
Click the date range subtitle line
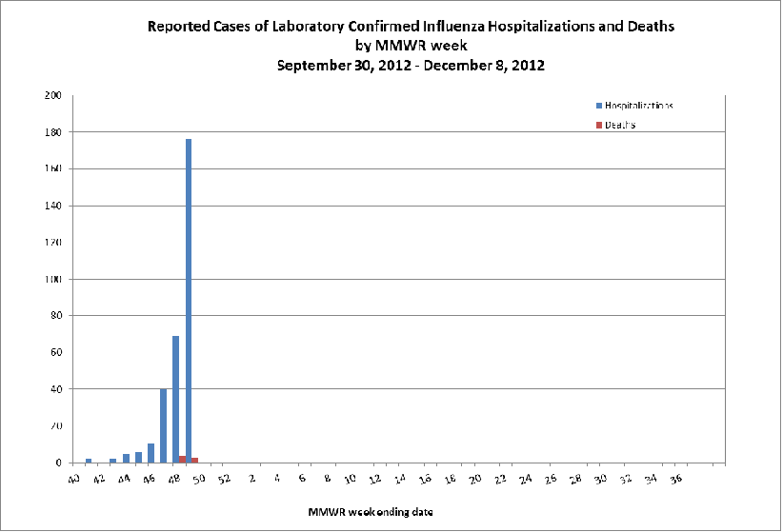tap(411, 66)
